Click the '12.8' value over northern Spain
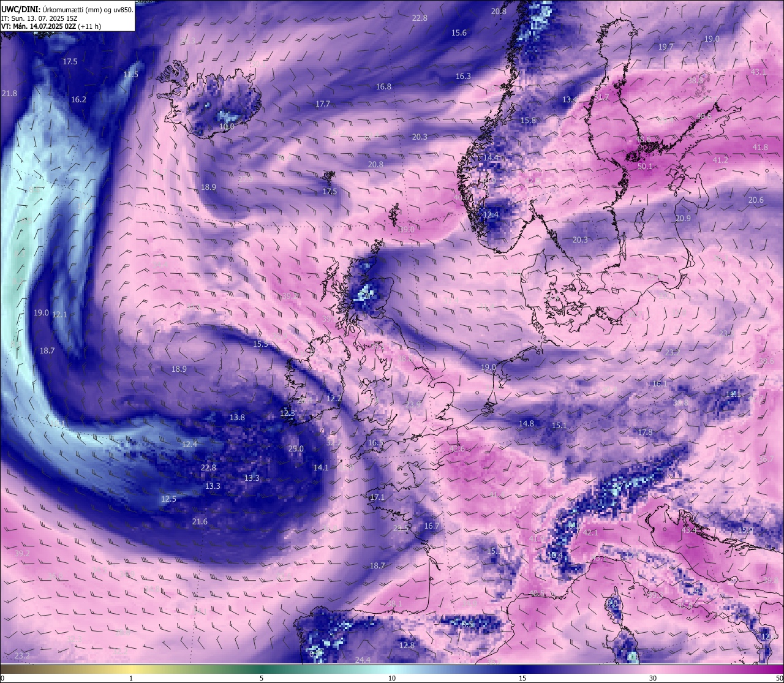This screenshot has height=683, width=784. (x=407, y=646)
